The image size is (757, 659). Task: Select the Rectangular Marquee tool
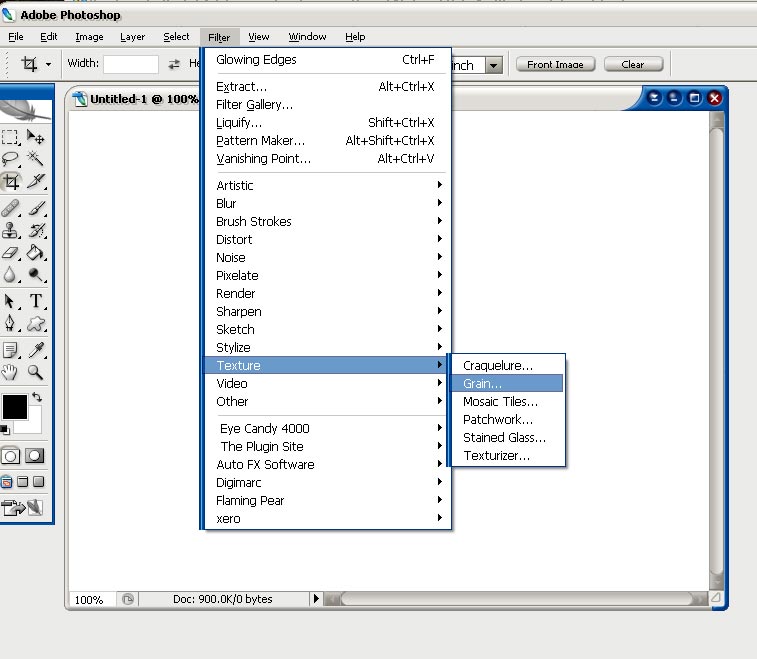[11, 137]
